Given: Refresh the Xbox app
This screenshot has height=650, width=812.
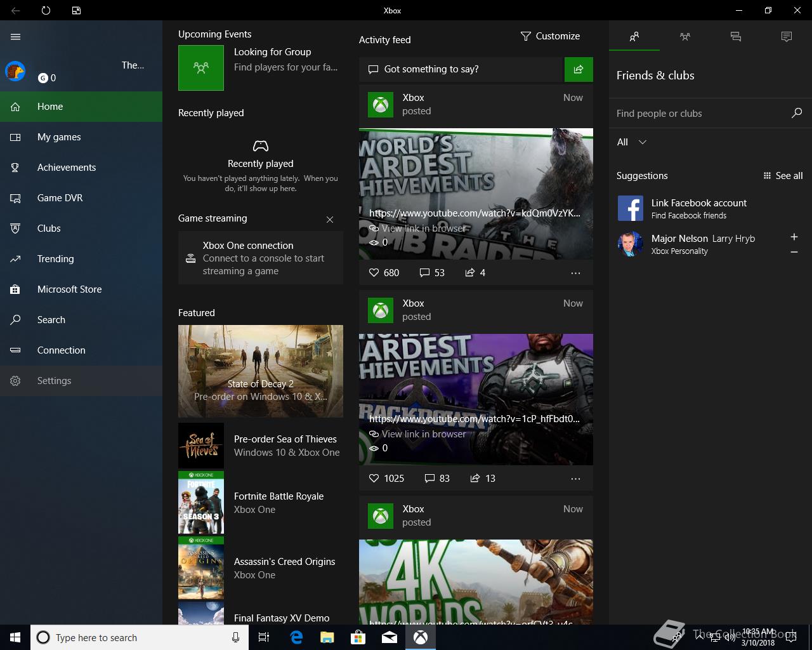Looking at the screenshot, I should pyautogui.click(x=46, y=10).
